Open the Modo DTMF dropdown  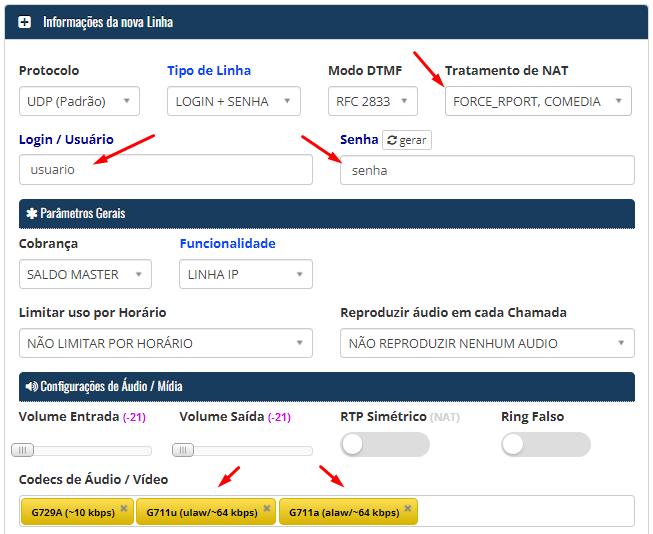click(x=373, y=101)
